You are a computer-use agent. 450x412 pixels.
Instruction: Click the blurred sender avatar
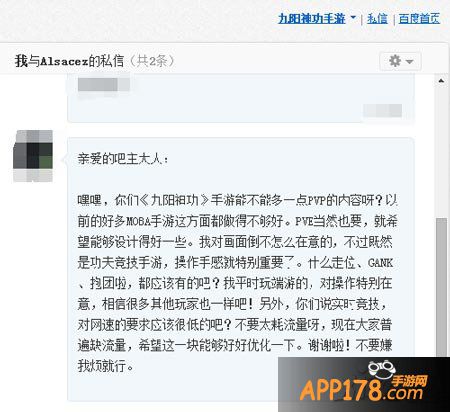coord(33,156)
